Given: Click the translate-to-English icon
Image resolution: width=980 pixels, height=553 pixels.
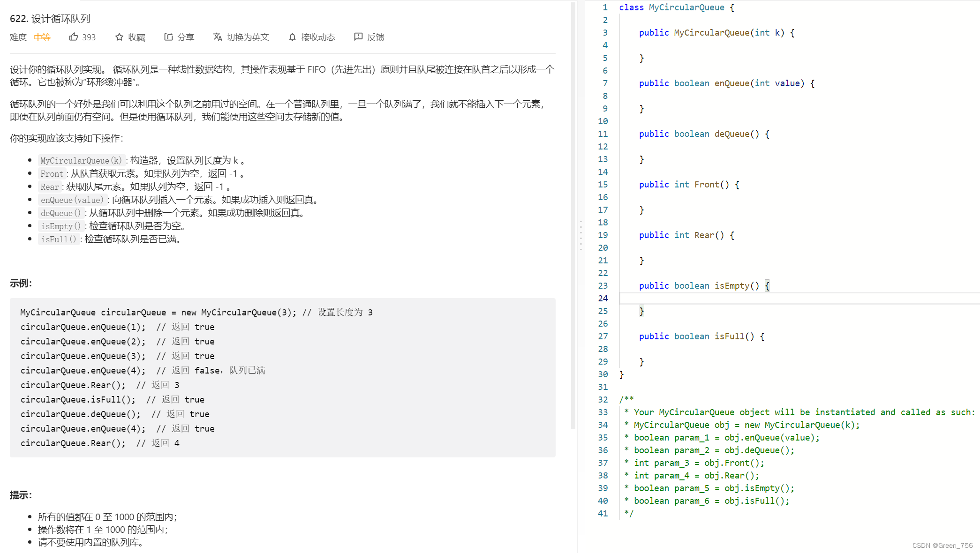Looking at the screenshot, I should tap(218, 37).
